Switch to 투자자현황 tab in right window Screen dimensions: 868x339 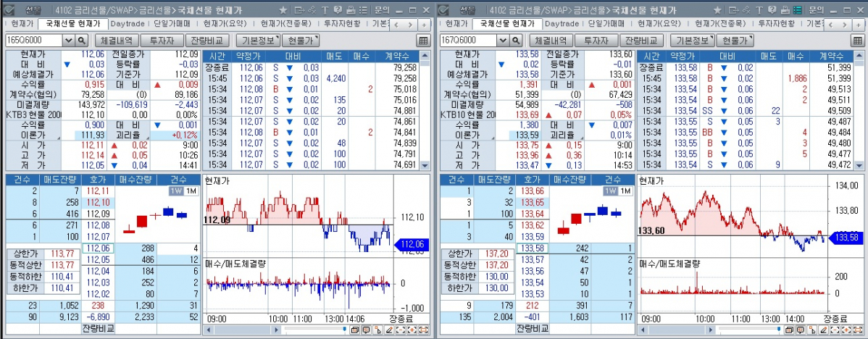775,24
